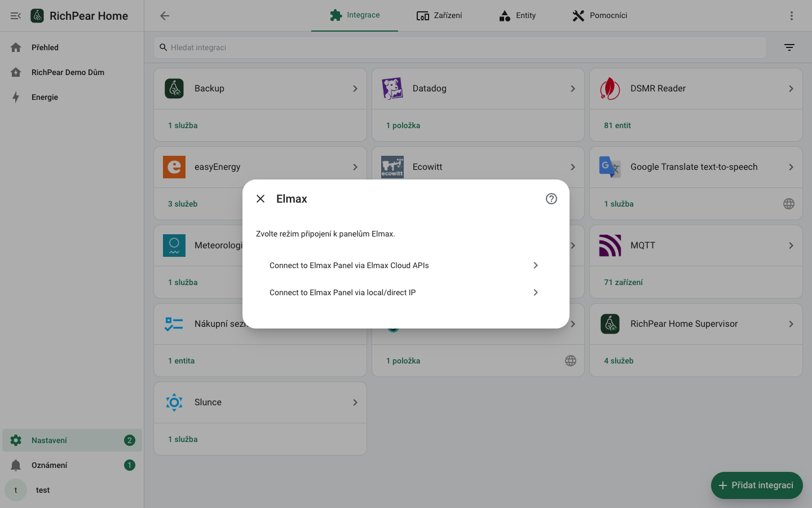Screen dimensions: 812x508
Task: Click the user avatar 't'
Action: pyautogui.click(x=16, y=490)
